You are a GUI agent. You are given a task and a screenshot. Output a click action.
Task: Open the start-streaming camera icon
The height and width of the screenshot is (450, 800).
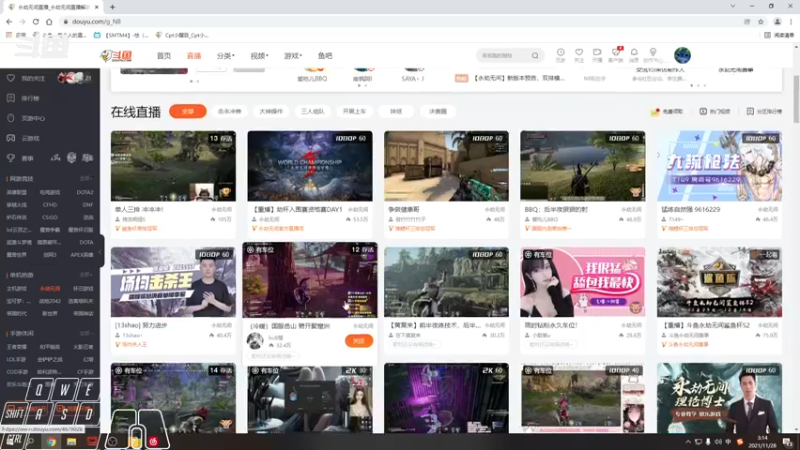[597, 55]
